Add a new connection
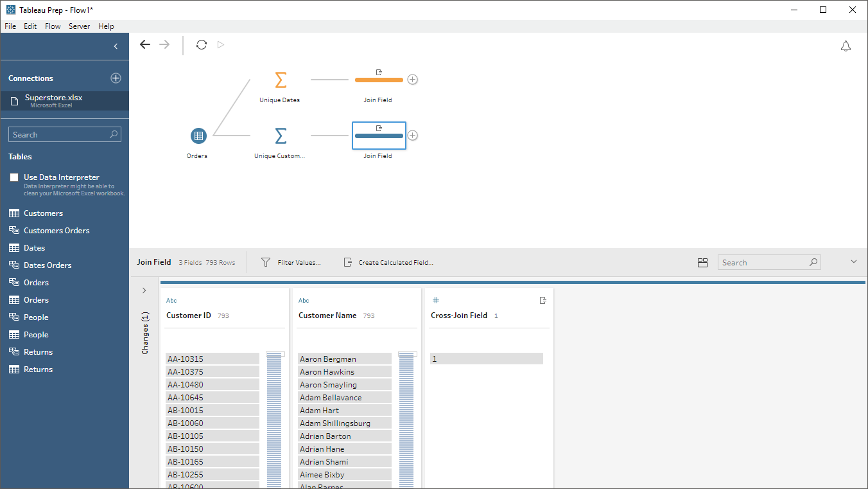Screen dimensions: 868x489 point(116,78)
